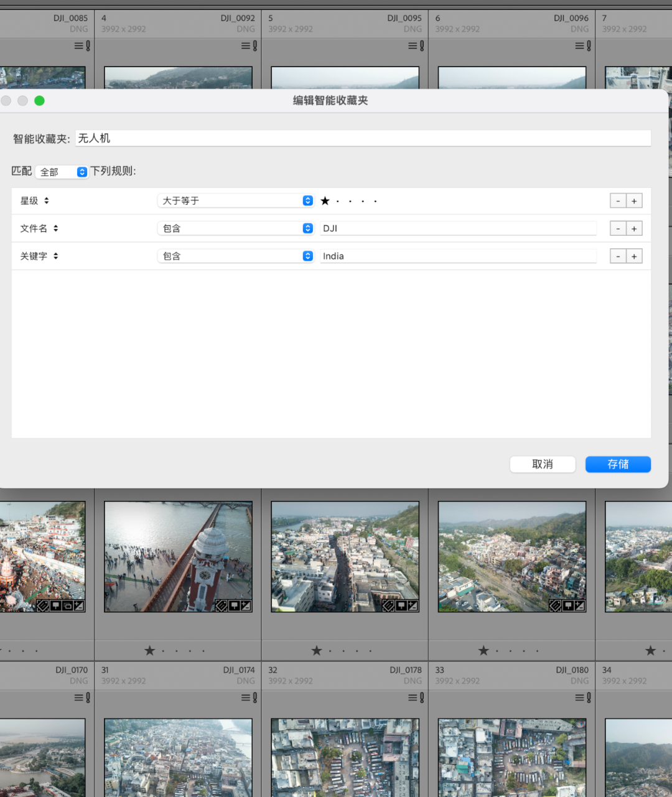Click metadata status icon of DJI_0095 cell
The width and height of the screenshot is (672, 797).
point(416,45)
